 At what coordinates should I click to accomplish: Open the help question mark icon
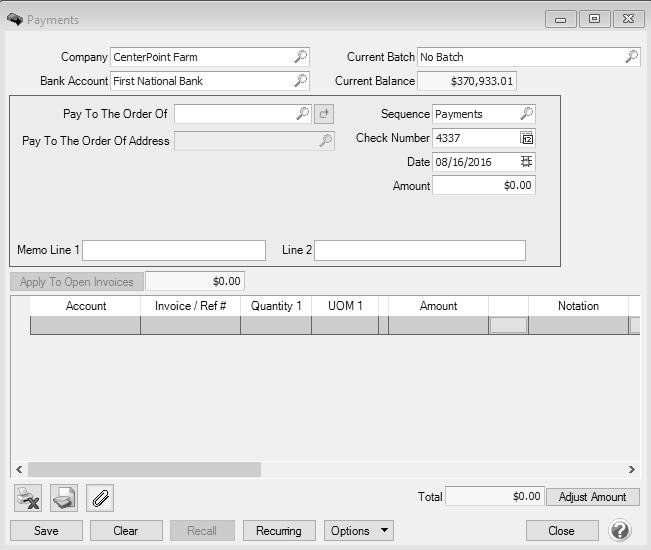(x=620, y=530)
